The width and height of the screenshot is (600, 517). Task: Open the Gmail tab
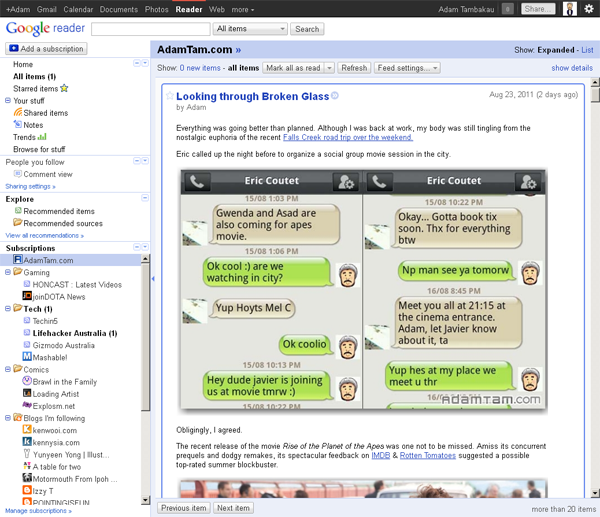[x=47, y=10]
